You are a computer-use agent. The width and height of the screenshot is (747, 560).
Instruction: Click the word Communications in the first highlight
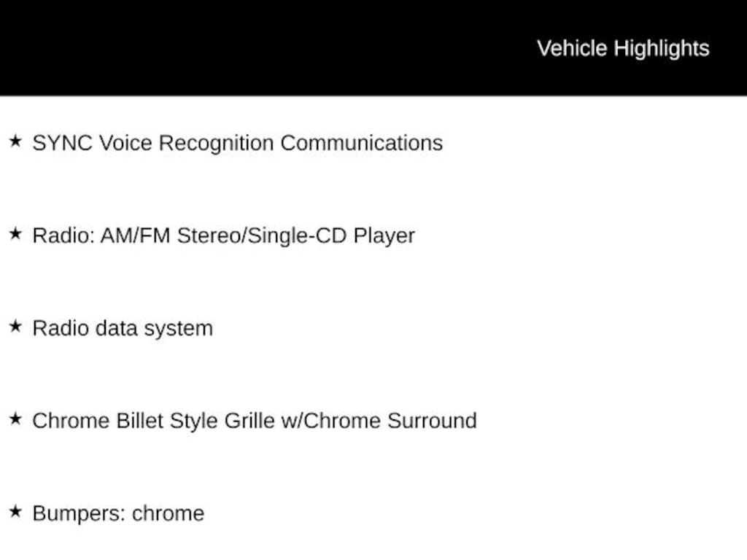coord(361,143)
